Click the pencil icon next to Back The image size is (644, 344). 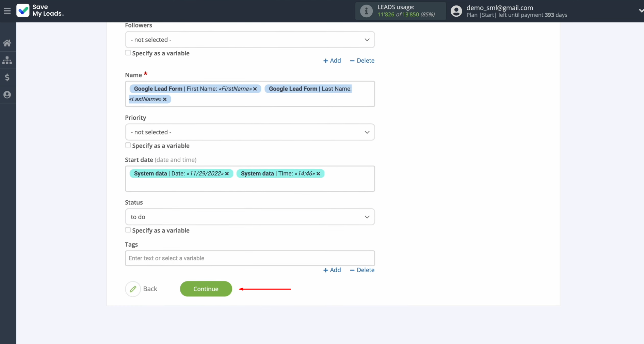tap(133, 289)
